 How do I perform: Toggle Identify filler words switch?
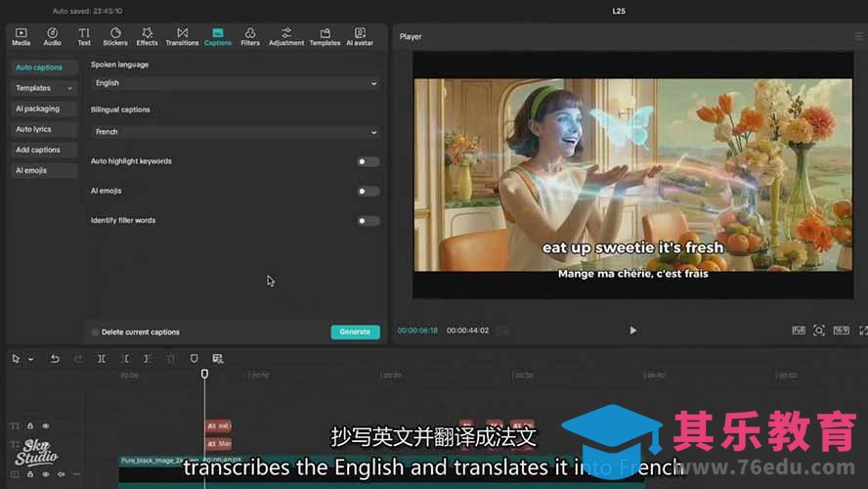pyautogui.click(x=369, y=221)
